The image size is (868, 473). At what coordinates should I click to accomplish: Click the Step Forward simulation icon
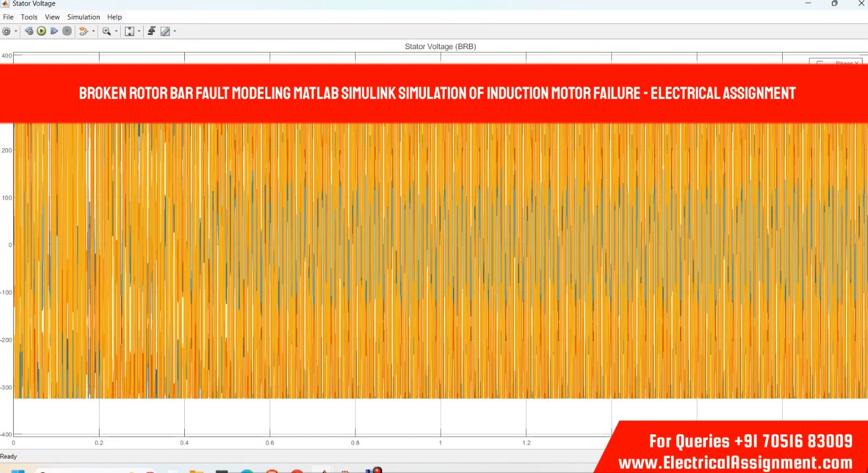54,31
